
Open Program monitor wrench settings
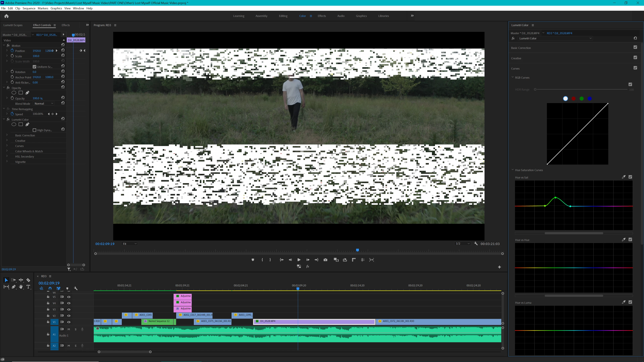(476, 244)
